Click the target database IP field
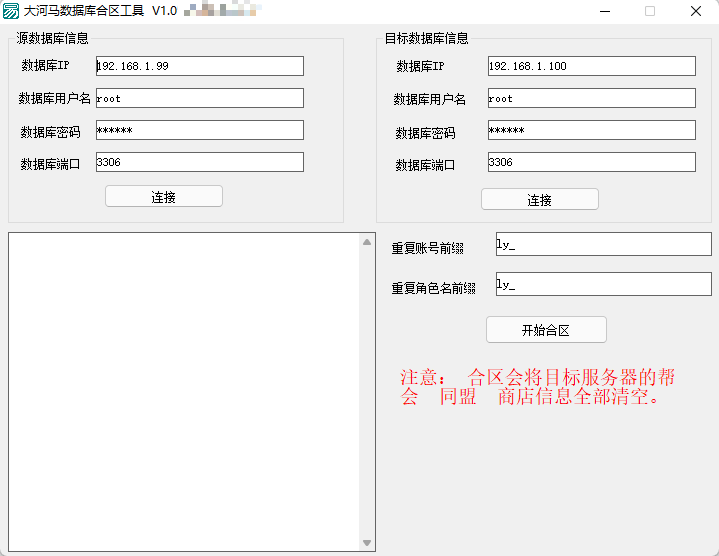This screenshot has width=719, height=556. pyautogui.click(x=591, y=66)
